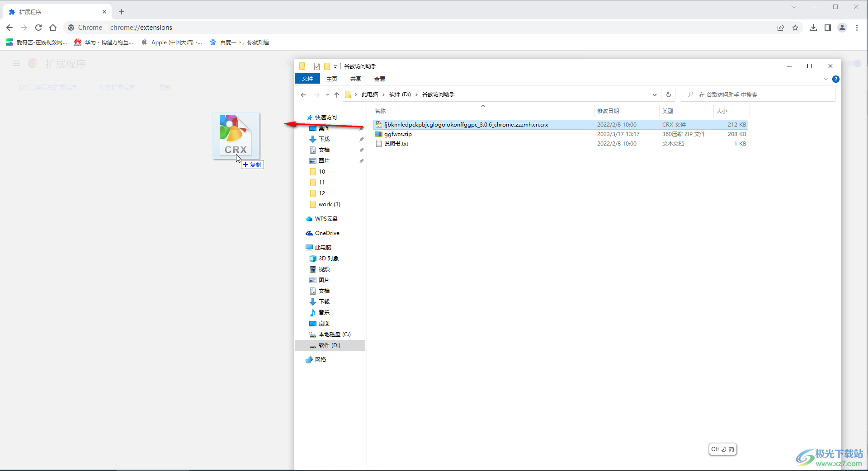Open recent locations dropdown arrow
Image resolution: width=868 pixels, height=471 pixels.
click(x=327, y=94)
